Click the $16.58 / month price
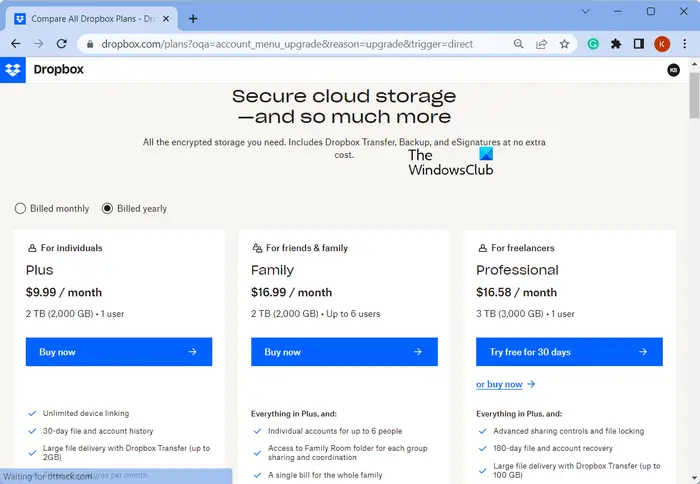 point(517,292)
